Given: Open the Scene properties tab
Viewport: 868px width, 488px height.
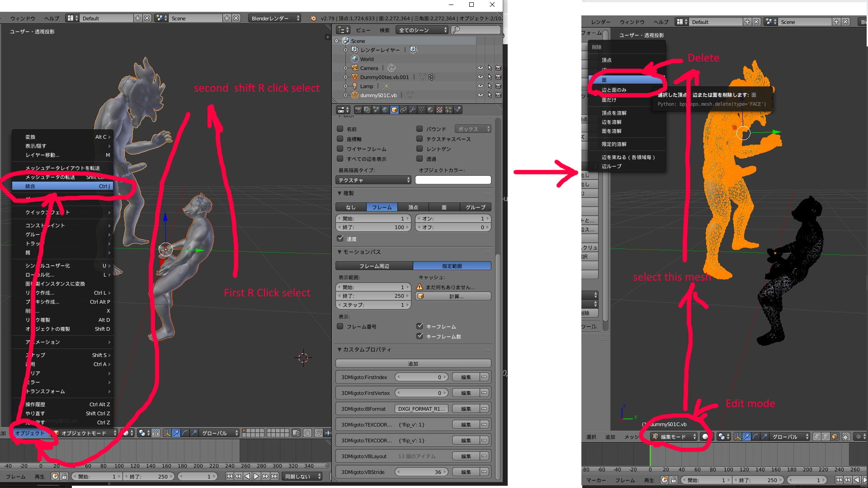Looking at the screenshot, I should tap(376, 110).
